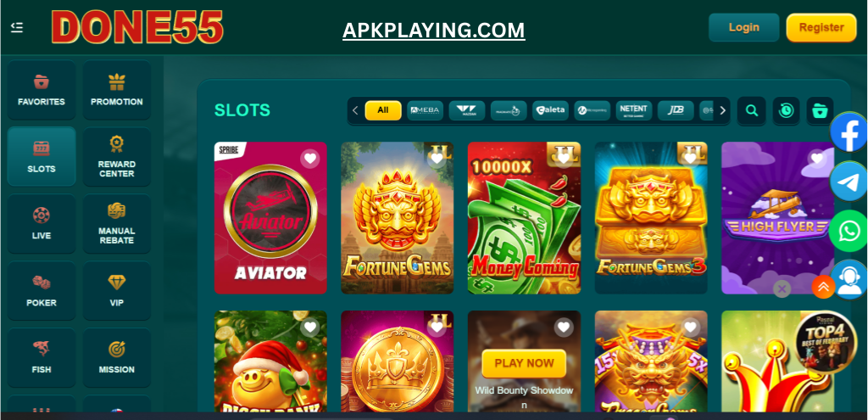Close the floating banner with X

pyautogui.click(x=782, y=288)
